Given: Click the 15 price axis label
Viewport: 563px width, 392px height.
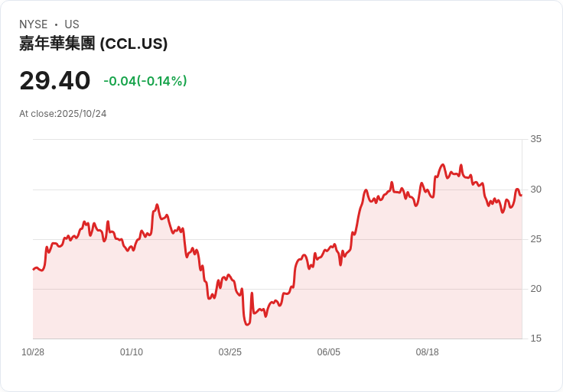Looking at the screenshot, I should (x=535, y=339).
